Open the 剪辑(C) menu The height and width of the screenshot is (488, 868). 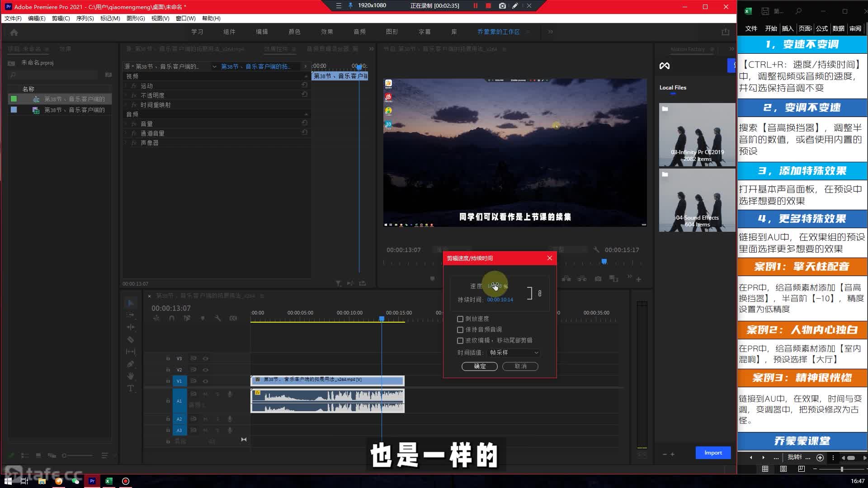pos(61,18)
